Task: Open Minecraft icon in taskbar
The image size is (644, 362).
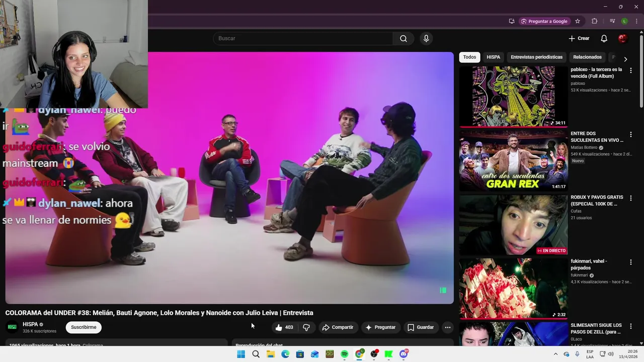Action: pyautogui.click(x=330, y=354)
